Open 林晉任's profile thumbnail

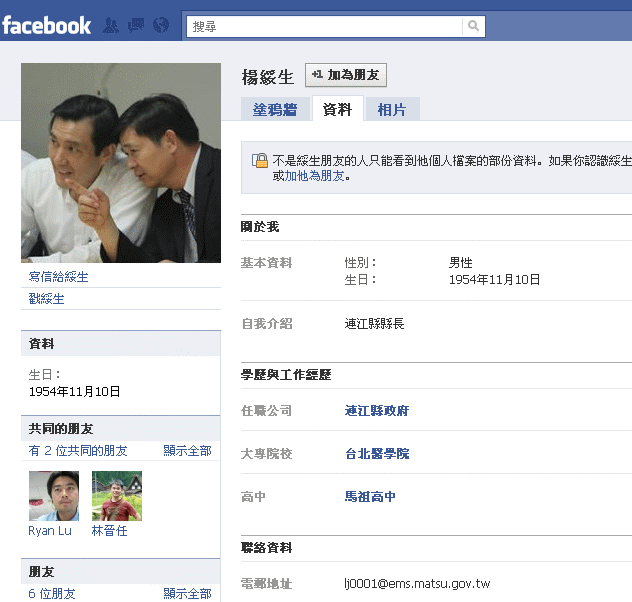(x=117, y=496)
